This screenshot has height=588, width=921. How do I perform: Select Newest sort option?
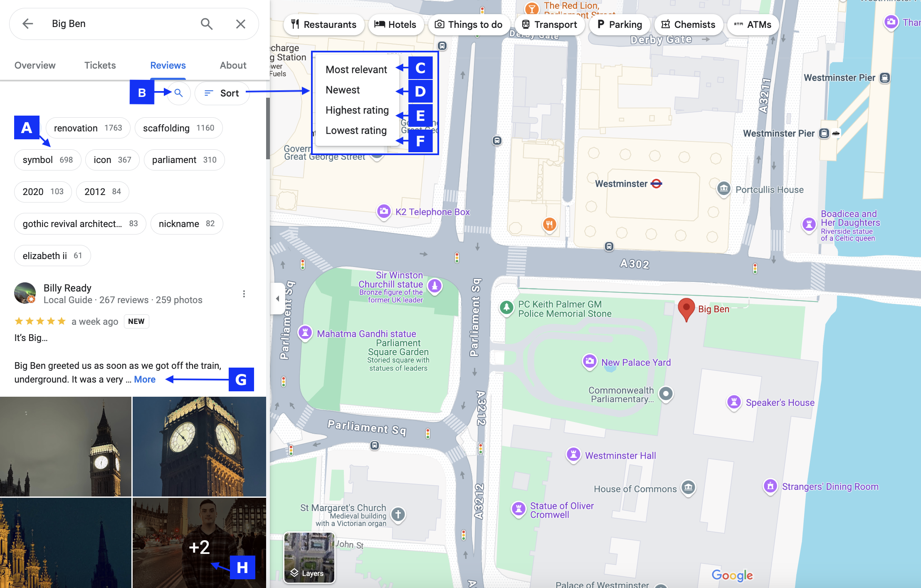click(342, 89)
